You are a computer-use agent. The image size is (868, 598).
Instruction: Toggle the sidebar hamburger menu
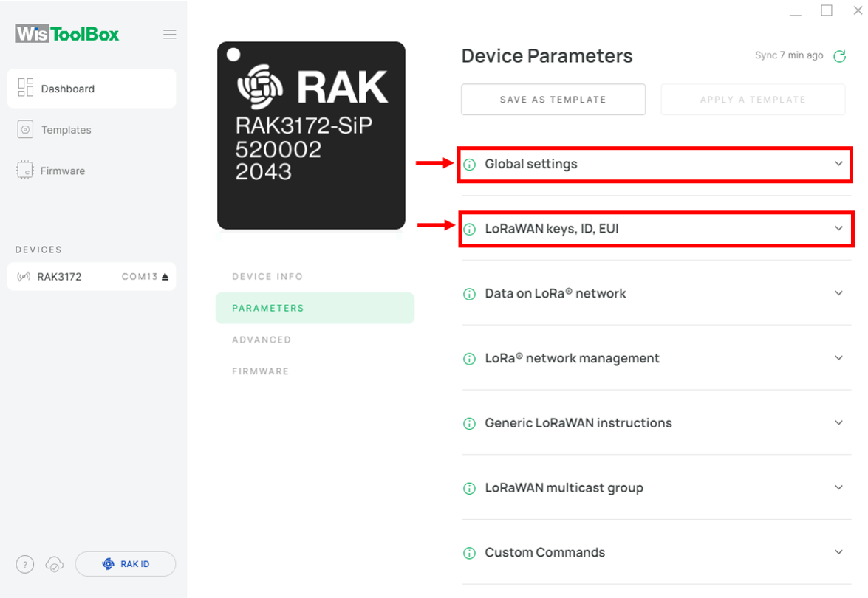coord(170,34)
